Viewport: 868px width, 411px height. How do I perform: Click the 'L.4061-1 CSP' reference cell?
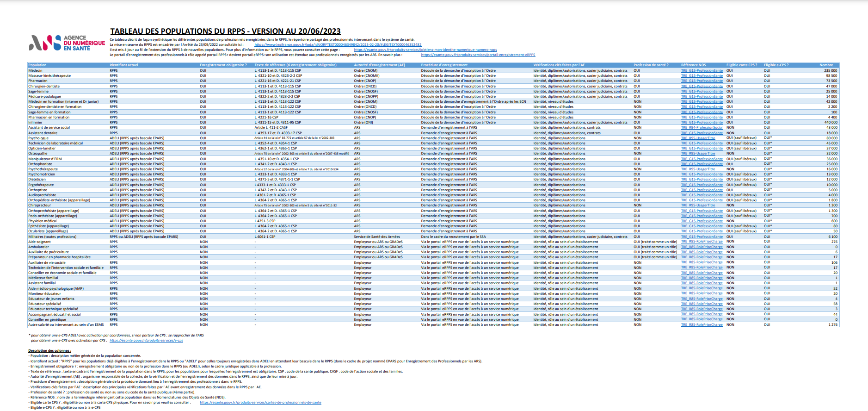pyautogui.click(x=265, y=237)
